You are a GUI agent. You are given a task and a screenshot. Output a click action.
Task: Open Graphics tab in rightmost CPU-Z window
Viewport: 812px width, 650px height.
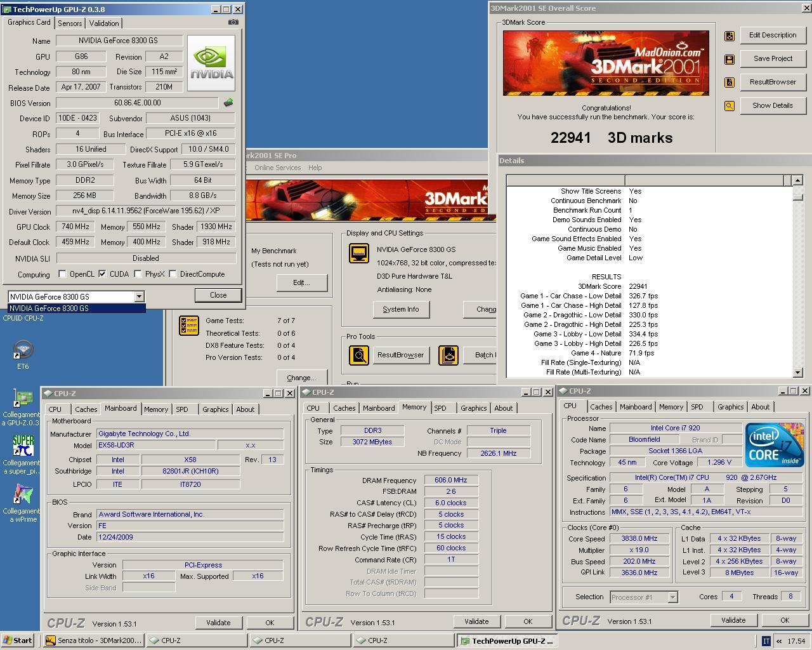coord(730,407)
